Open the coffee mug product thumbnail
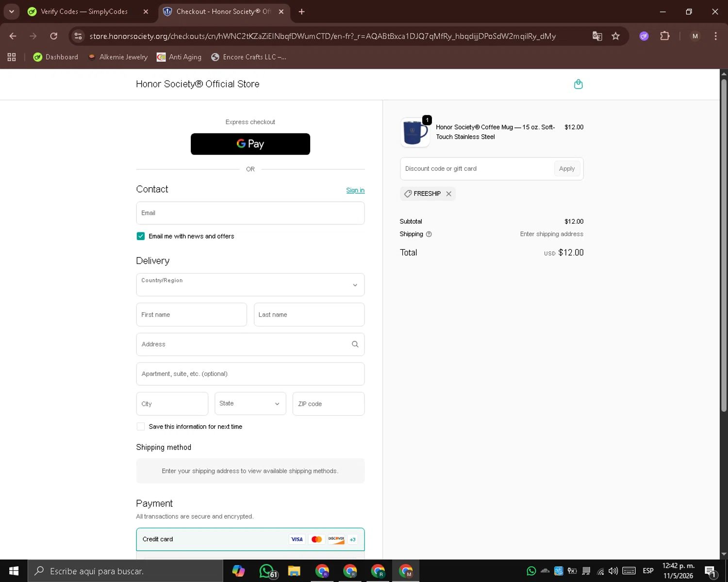Viewport: 728px width, 582px height. click(x=415, y=132)
